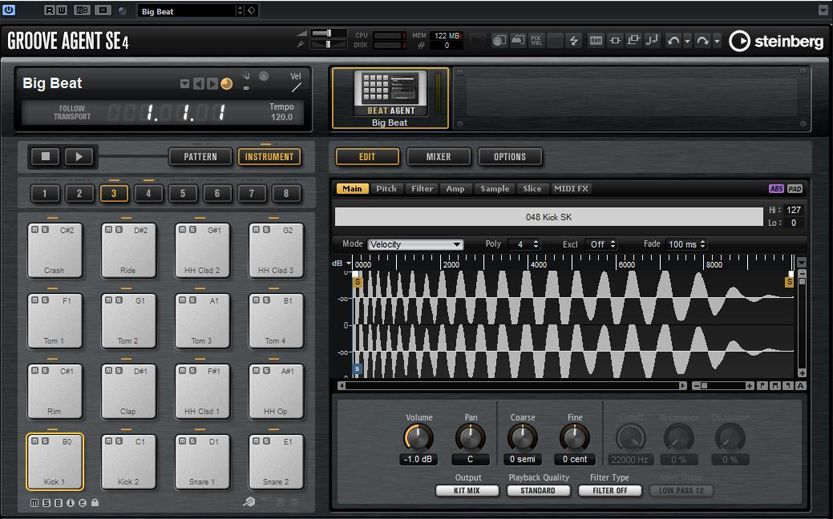Switch to the Amp tab
This screenshot has width=833, height=519.
[455, 189]
